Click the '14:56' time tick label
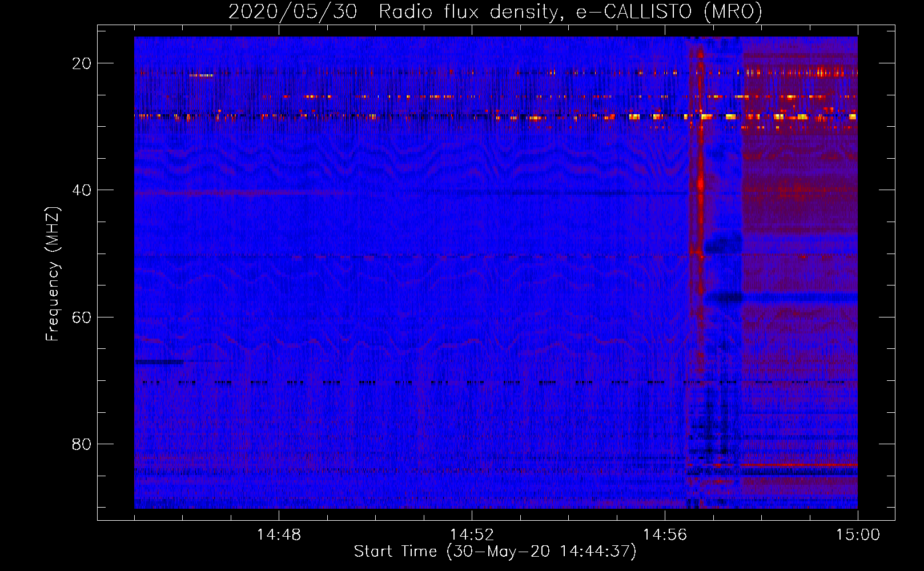This screenshot has height=571, width=924. (x=665, y=535)
